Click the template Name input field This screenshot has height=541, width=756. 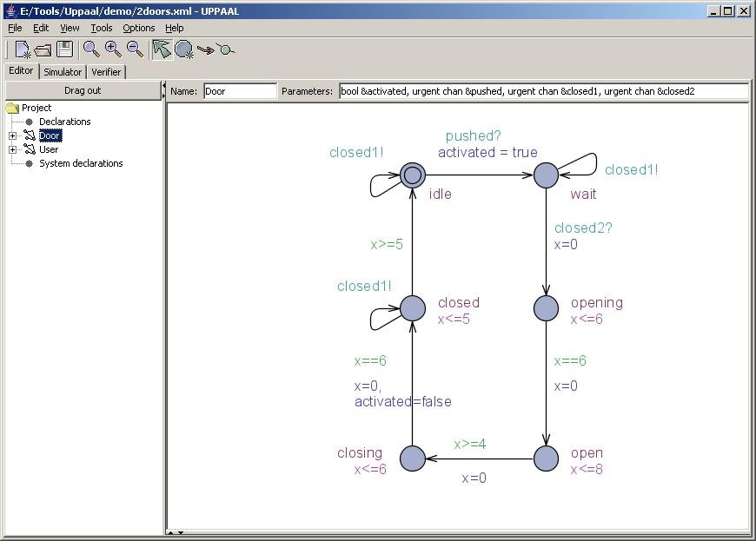click(x=240, y=91)
